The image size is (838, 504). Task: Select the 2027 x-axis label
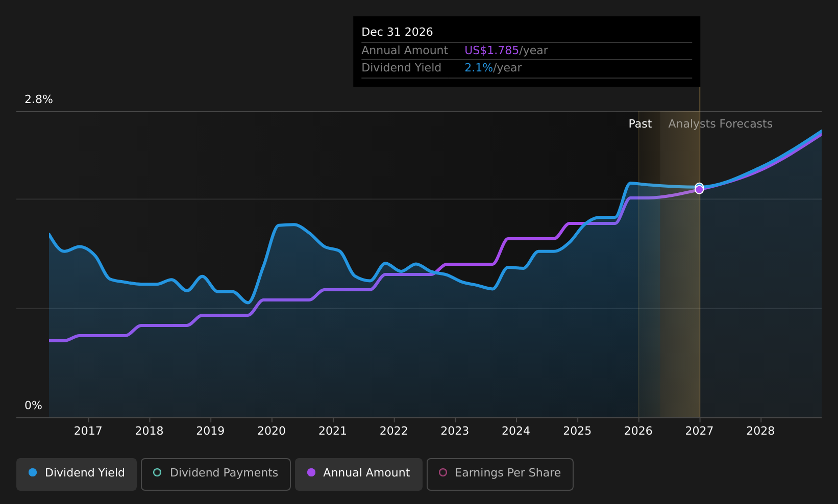(699, 431)
